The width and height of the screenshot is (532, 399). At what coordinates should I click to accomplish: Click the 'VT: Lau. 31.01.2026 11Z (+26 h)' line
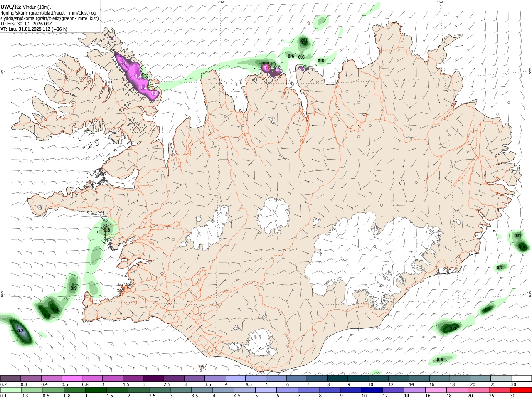34,29
